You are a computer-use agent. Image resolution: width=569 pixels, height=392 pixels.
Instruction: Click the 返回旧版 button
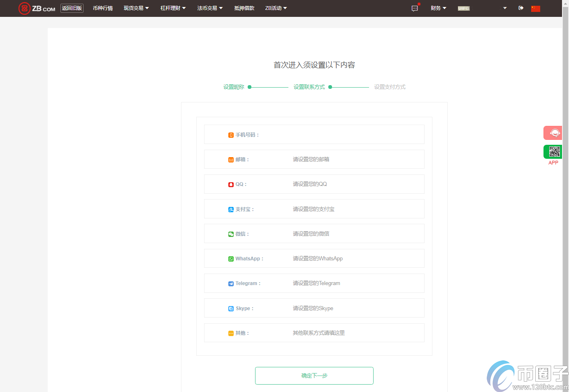72,8
